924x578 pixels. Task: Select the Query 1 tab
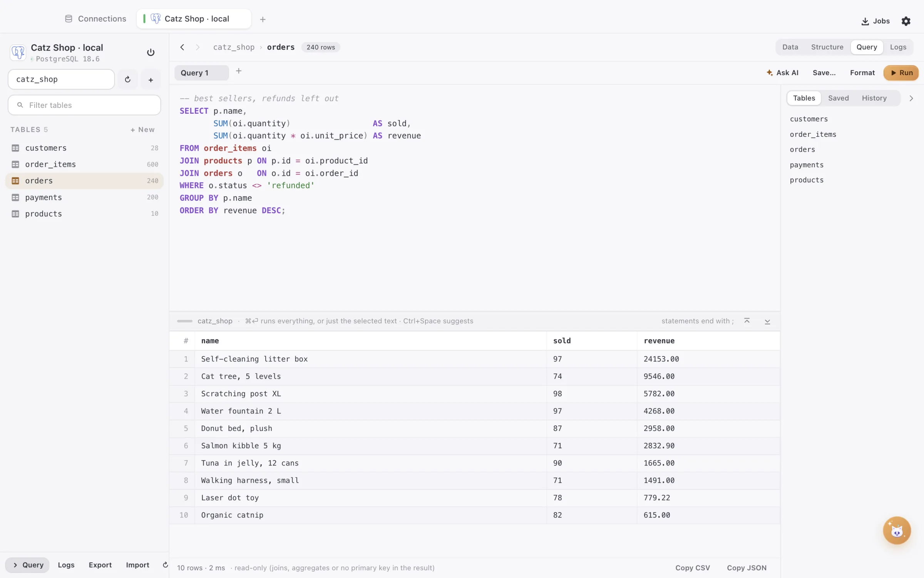click(202, 73)
